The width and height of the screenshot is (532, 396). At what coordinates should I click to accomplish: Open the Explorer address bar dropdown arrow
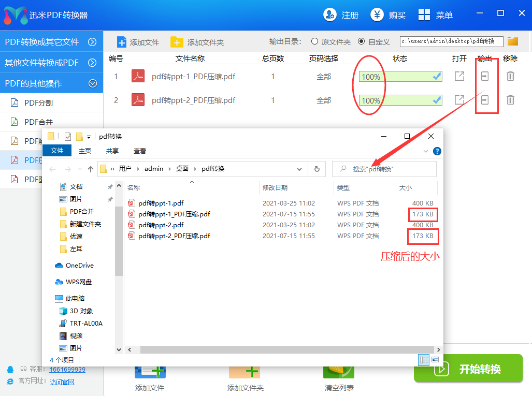[299, 169]
